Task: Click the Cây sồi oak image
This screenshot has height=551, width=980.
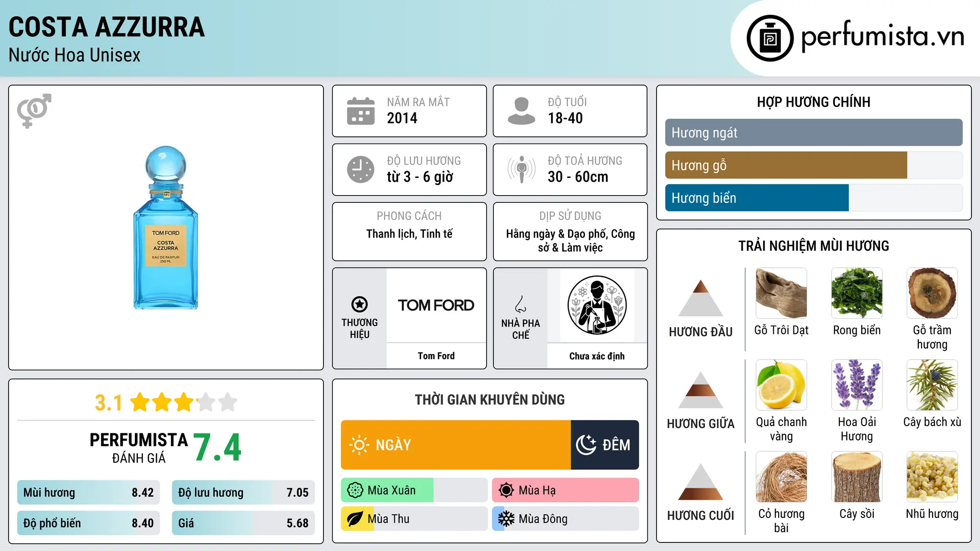Action: point(857,477)
